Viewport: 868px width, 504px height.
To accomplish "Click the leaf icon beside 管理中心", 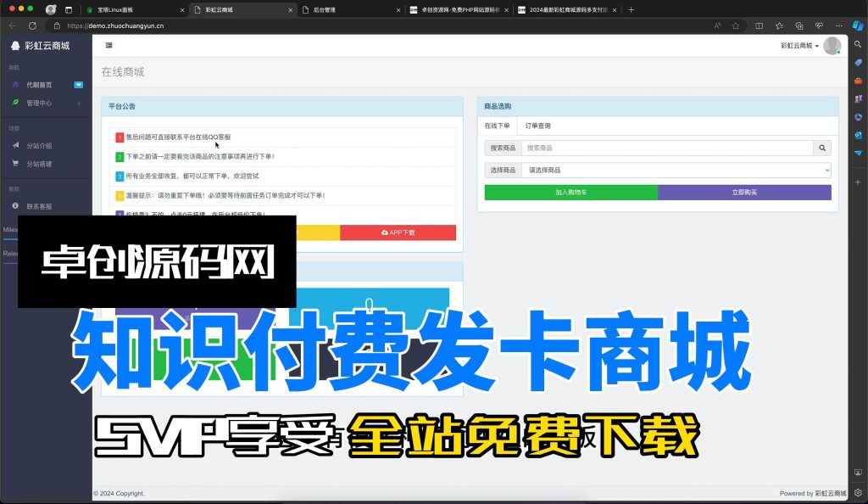I will click(15, 103).
